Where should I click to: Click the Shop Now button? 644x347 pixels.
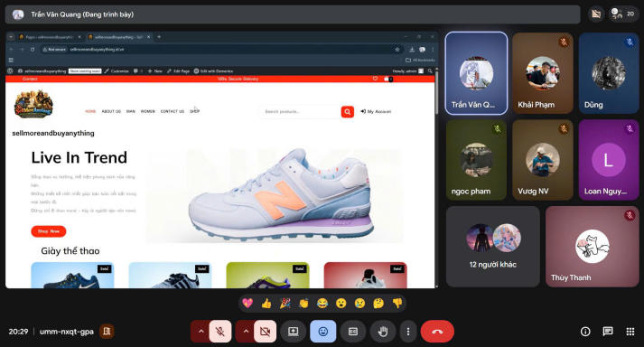(49, 231)
